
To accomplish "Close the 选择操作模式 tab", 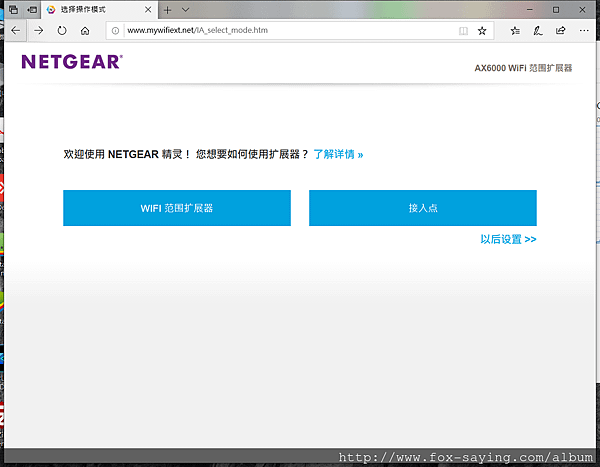I will pos(148,10).
